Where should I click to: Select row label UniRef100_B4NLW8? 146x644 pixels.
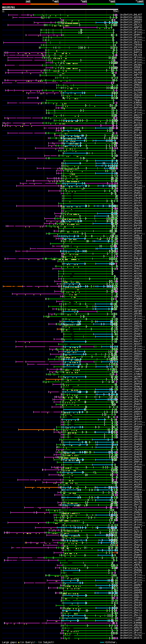click(x=131, y=259)
